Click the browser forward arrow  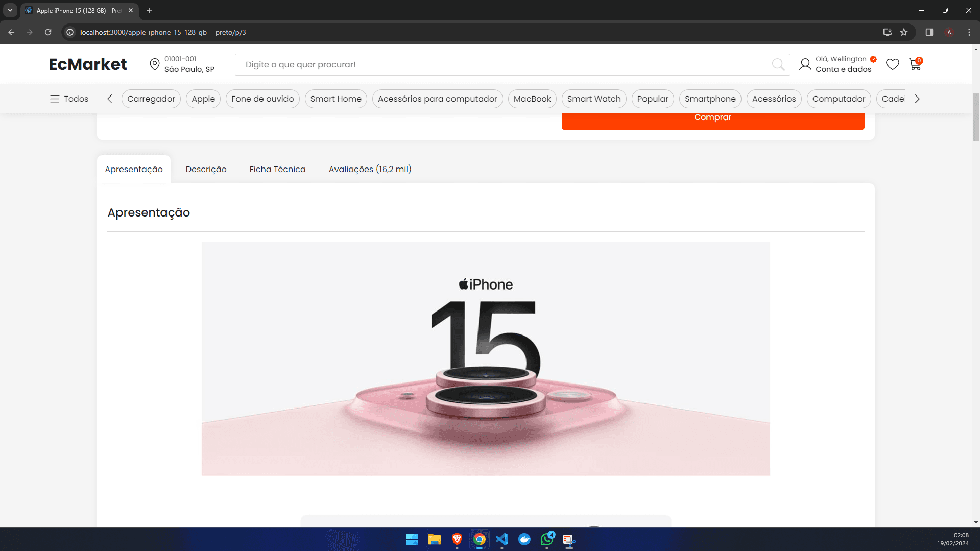tap(30, 32)
